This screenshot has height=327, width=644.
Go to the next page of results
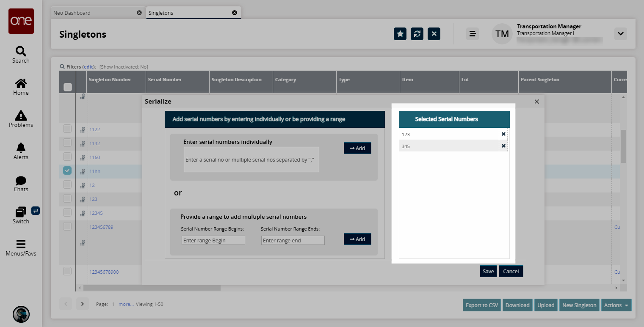83,304
